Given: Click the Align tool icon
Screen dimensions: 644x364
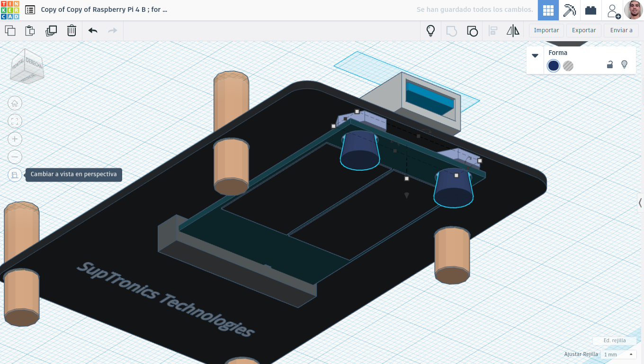Looking at the screenshot, I should tap(493, 31).
